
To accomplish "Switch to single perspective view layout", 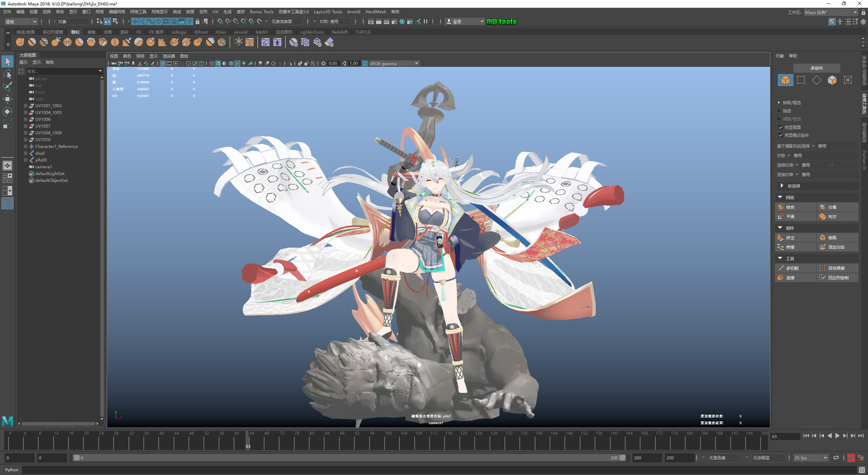I will (8, 166).
